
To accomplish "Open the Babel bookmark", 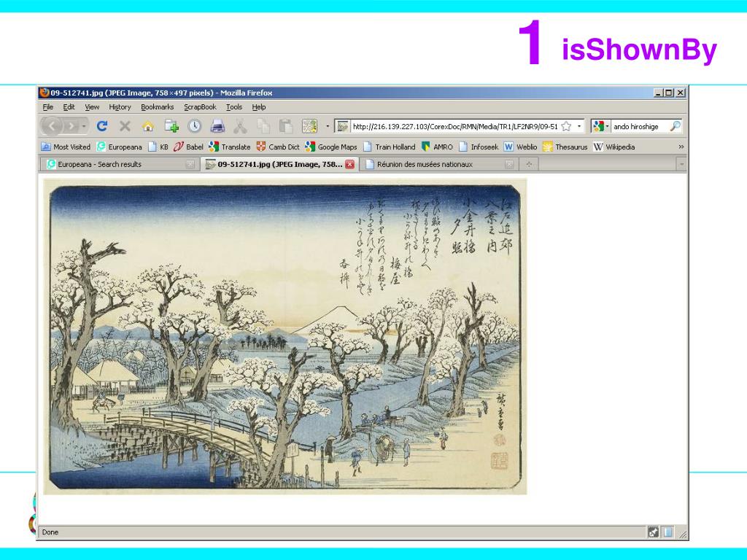I will 188,147.
